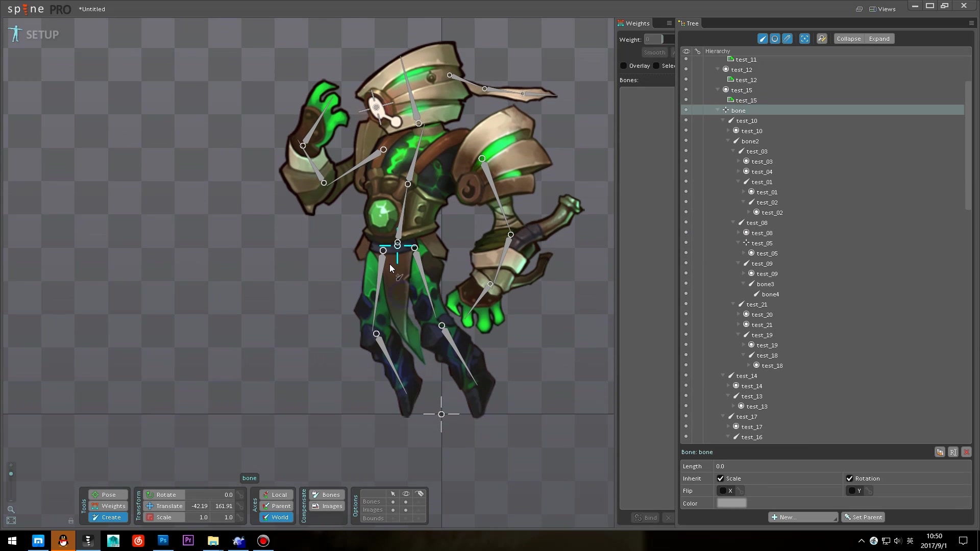
Task: Select the Local axes mode
Action: [276, 495]
